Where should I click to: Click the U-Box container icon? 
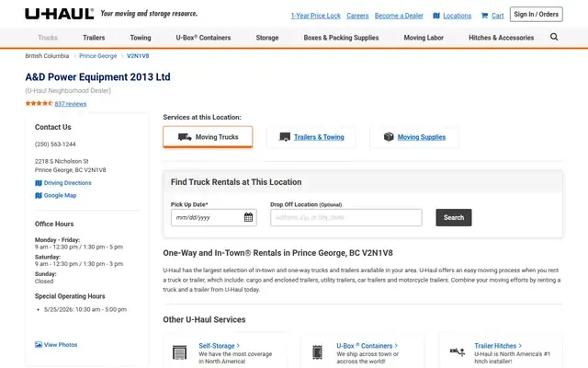(317, 352)
